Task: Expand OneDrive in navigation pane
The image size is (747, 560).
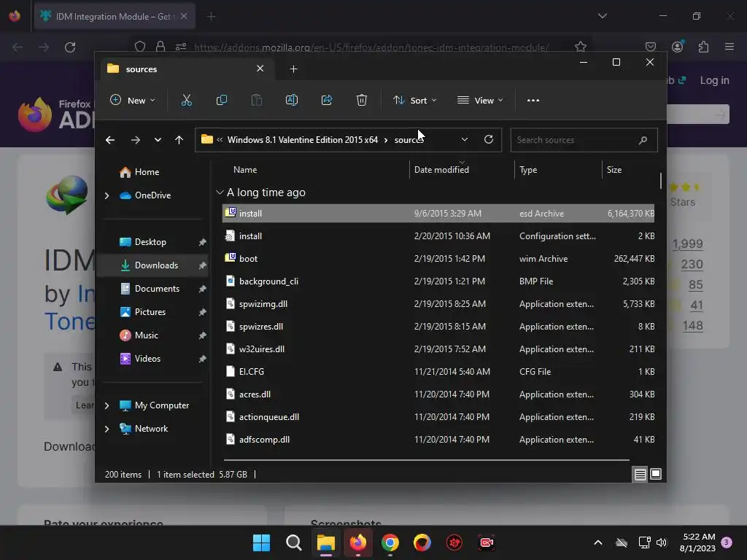Action: coord(107,195)
